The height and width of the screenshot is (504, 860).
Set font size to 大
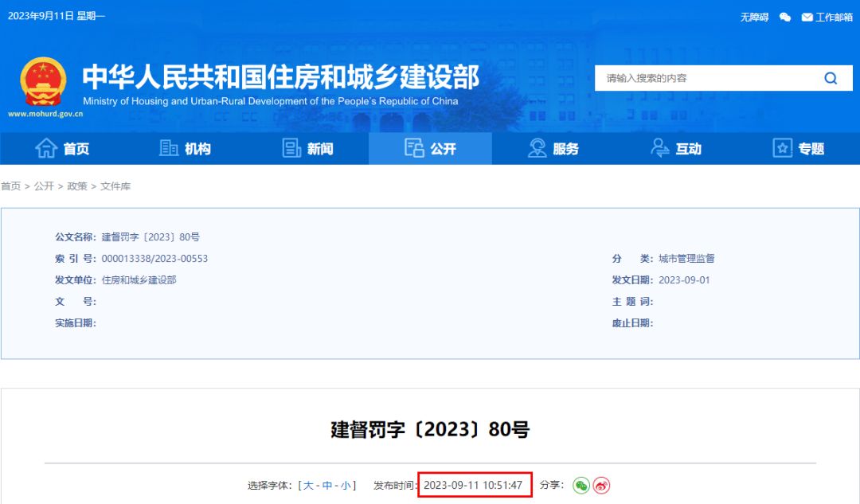308,486
